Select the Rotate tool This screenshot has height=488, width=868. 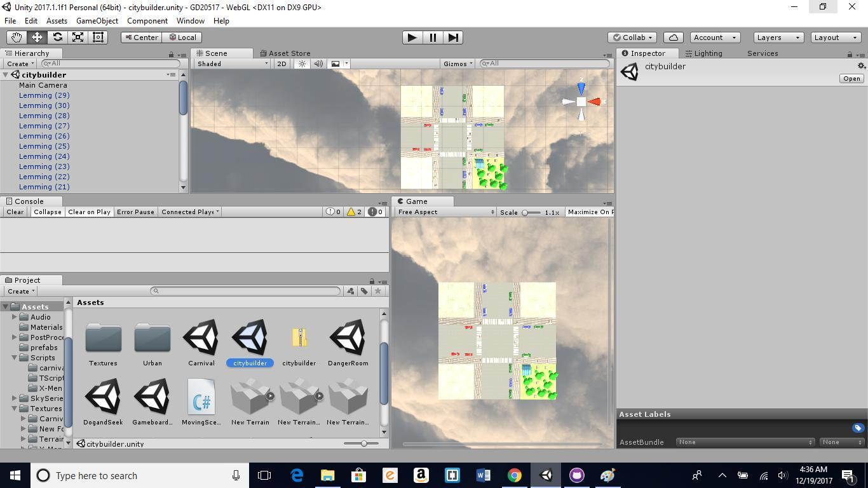click(57, 37)
